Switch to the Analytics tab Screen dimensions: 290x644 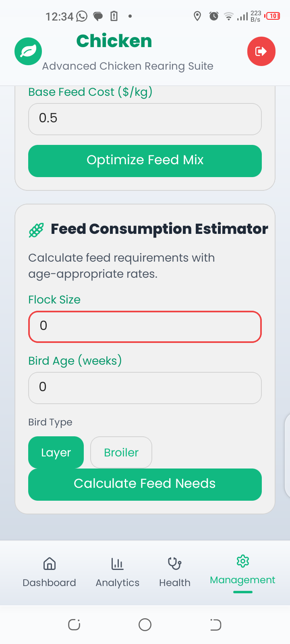(117, 572)
